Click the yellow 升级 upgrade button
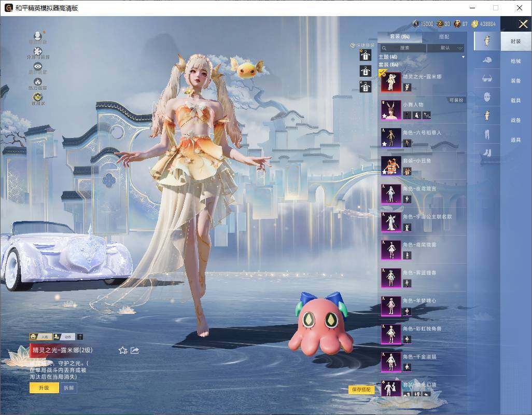 click(44, 388)
